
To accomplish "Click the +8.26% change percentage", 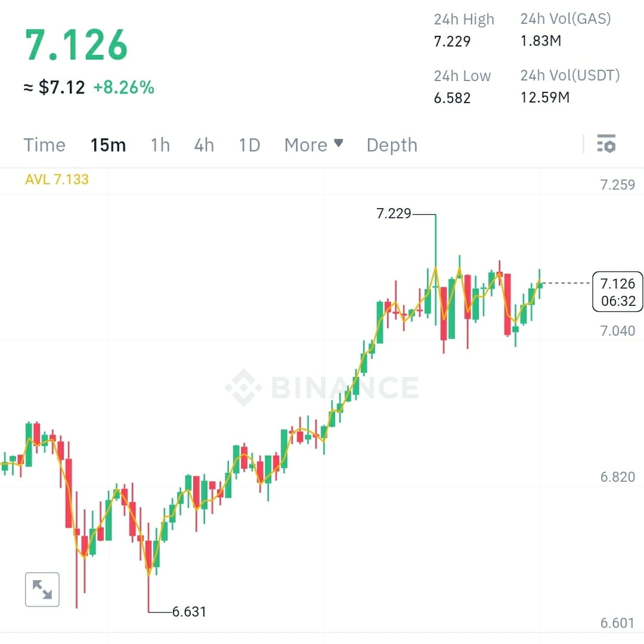I will [124, 87].
